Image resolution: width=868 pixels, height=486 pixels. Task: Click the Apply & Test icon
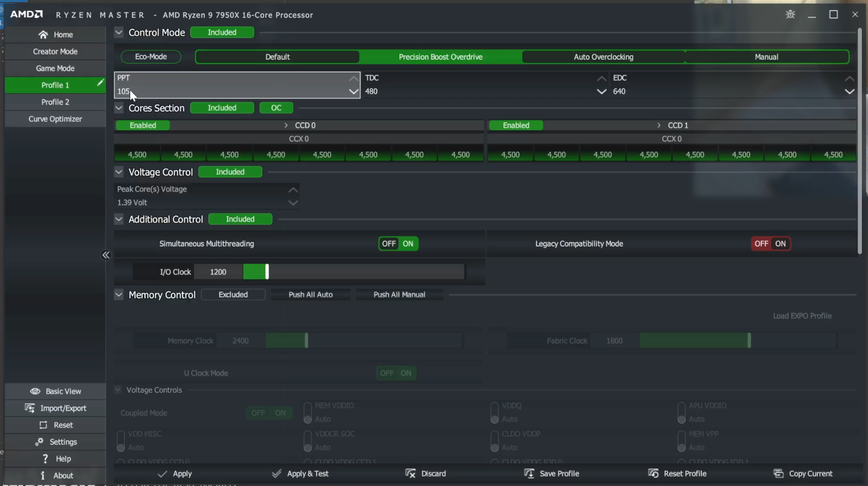pos(276,474)
